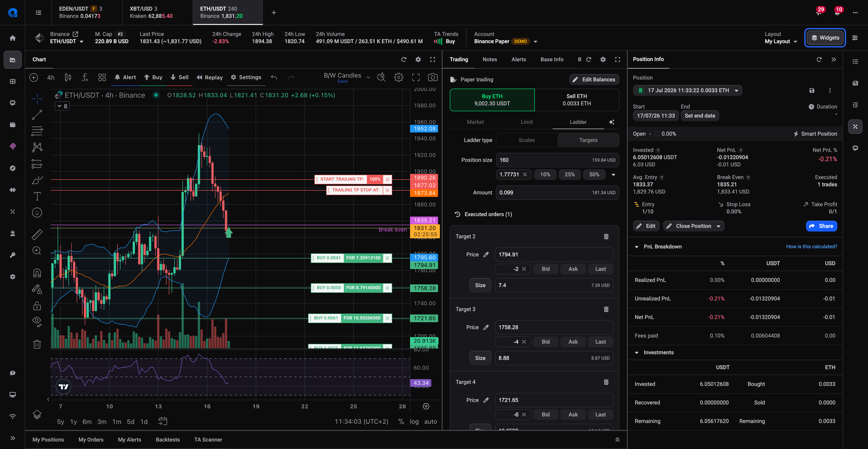Edit the Amount input field
The image size is (868, 449).
point(557,192)
